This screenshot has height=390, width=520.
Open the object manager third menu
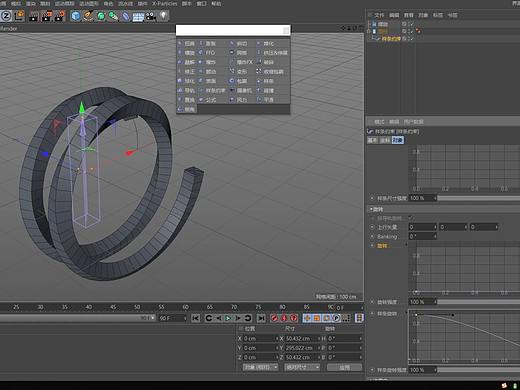point(409,15)
